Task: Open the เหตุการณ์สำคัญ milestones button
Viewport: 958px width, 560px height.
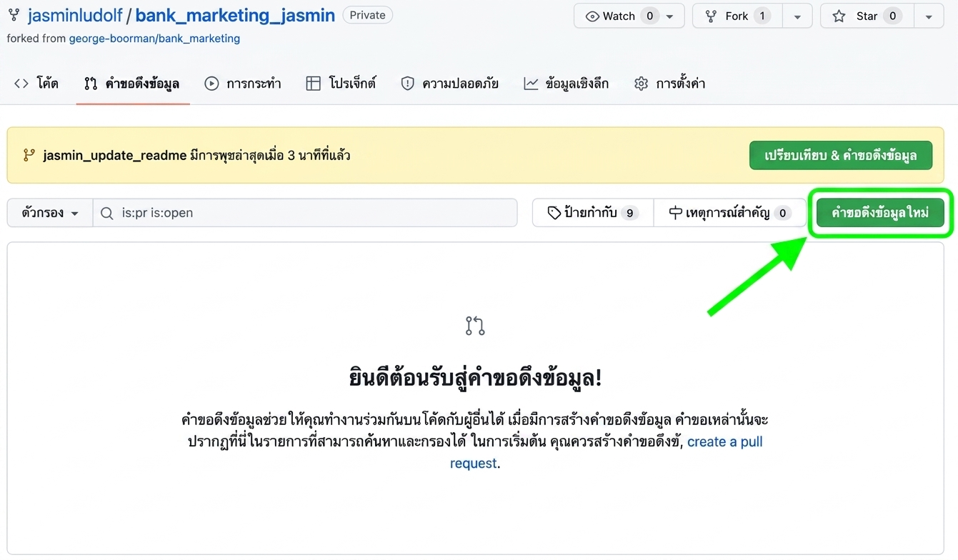Action: [x=729, y=213]
